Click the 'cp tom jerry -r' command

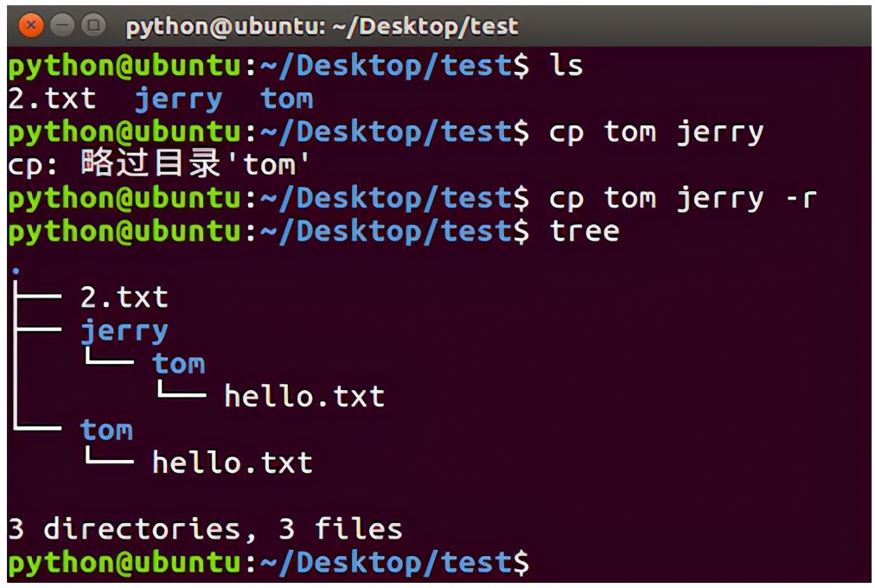pos(683,199)
